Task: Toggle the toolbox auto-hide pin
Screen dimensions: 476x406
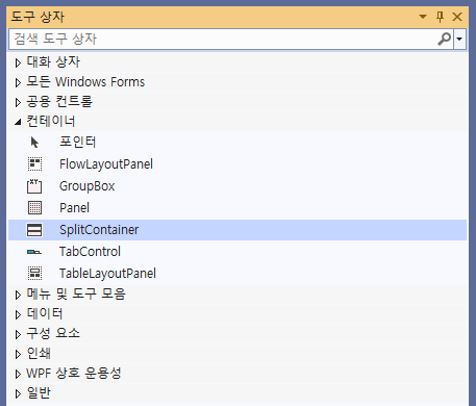Action: [x=440, y=16]
